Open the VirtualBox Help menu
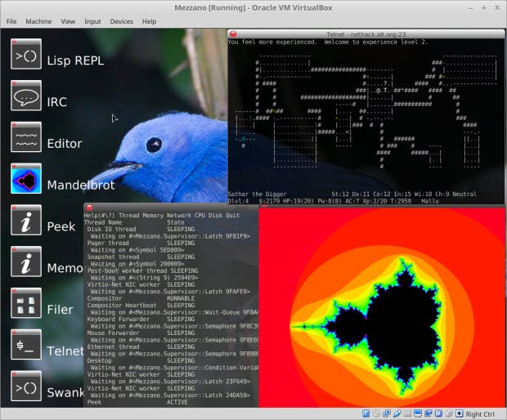This screenshot has width=507, height=420. point(149,21)
